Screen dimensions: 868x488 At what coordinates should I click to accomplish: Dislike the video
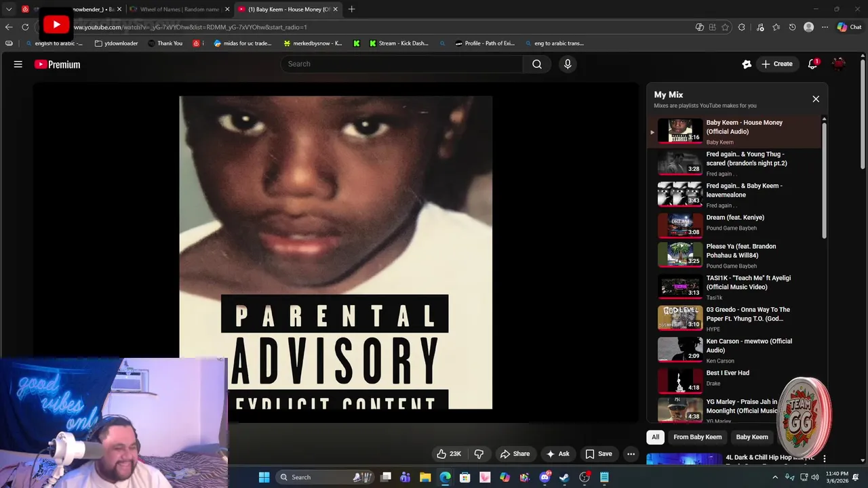tap(479, 454)
